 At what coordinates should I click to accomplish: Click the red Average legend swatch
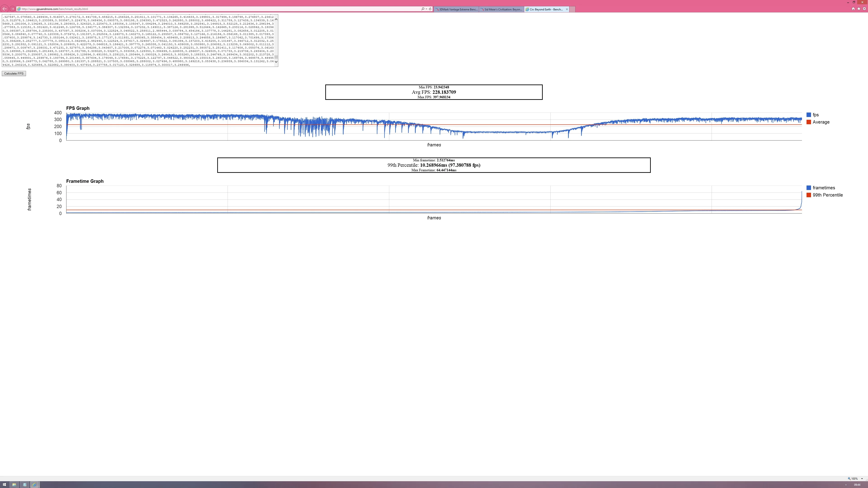pos(809,122)
